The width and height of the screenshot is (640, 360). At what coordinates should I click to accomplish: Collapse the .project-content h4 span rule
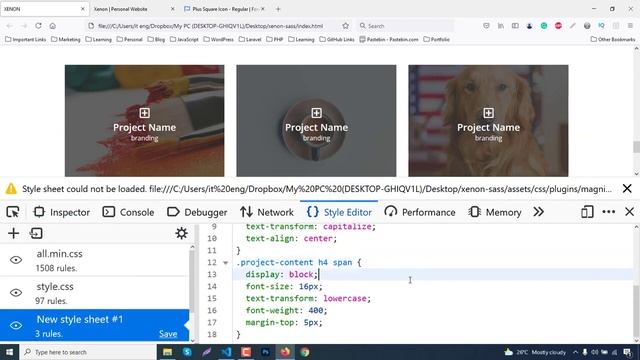tap(225, 263)
